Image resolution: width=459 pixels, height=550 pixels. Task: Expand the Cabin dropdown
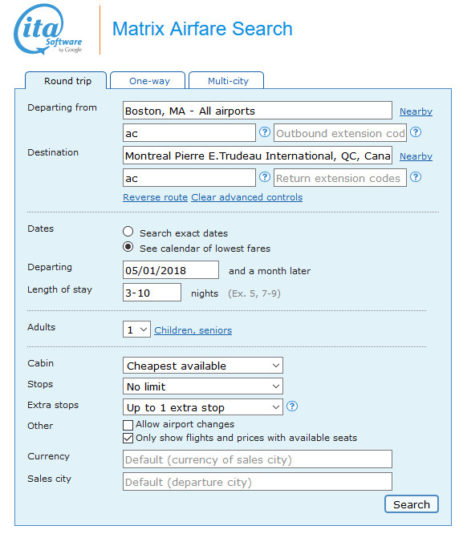203,366
